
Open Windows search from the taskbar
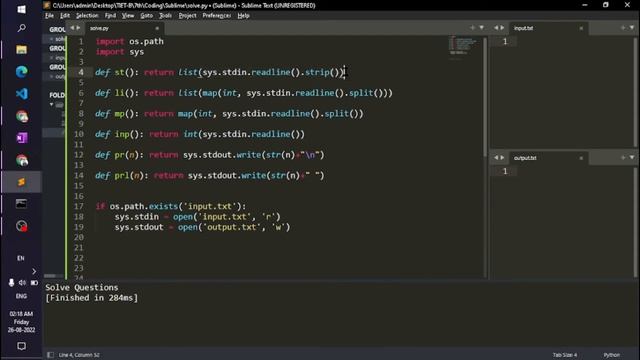(21, 28)
